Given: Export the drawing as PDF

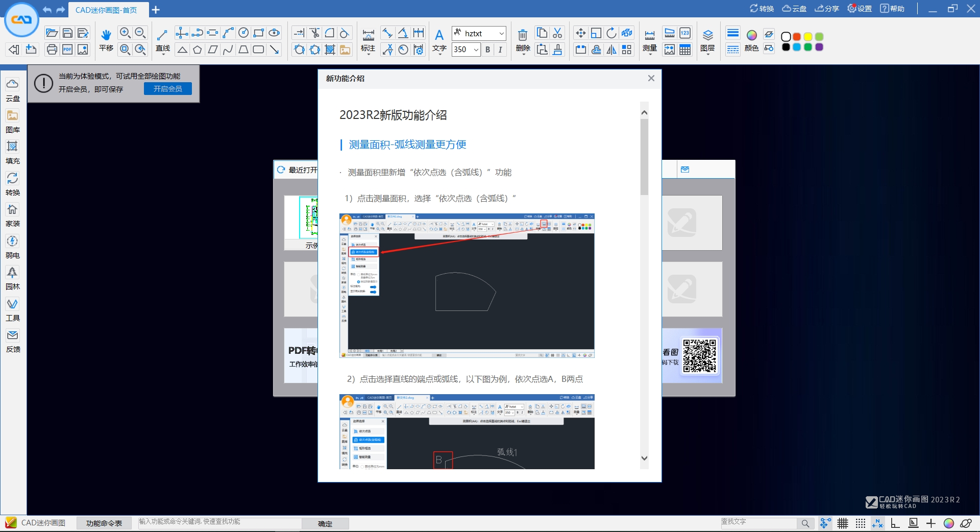Looking at the screenshot, I should [67, 50].
